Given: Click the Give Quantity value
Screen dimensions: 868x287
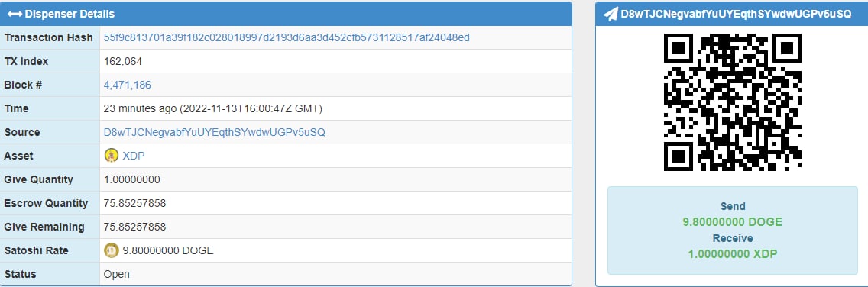Looking at the screenshot, I should point(131,179).
